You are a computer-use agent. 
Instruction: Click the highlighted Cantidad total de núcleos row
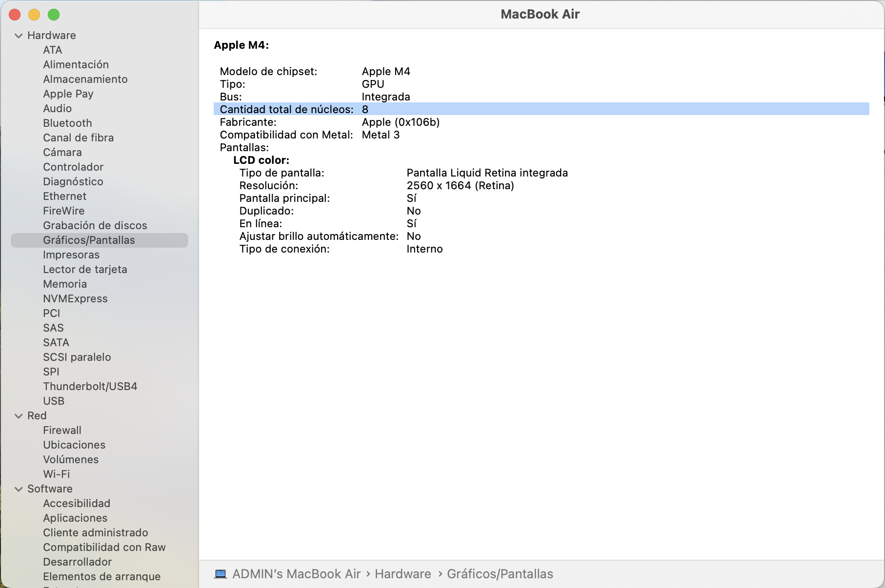pyautogui.click(x=542, y=109)
